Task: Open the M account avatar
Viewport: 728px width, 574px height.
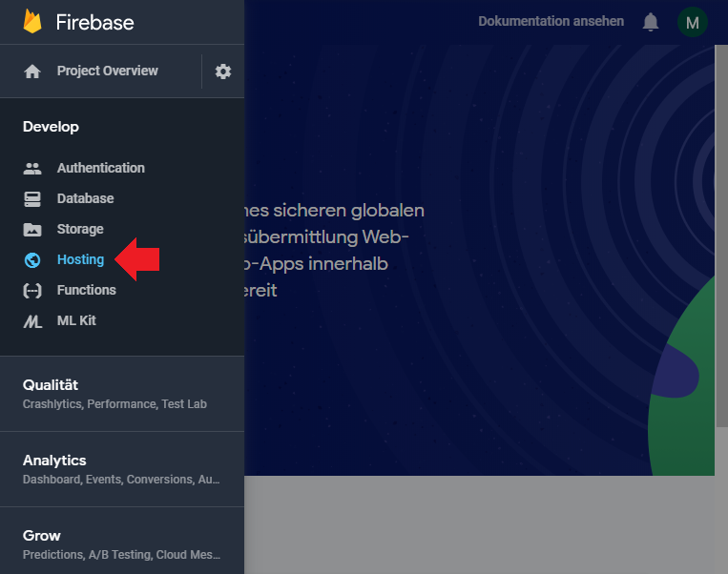Action: tap(693, 22)
